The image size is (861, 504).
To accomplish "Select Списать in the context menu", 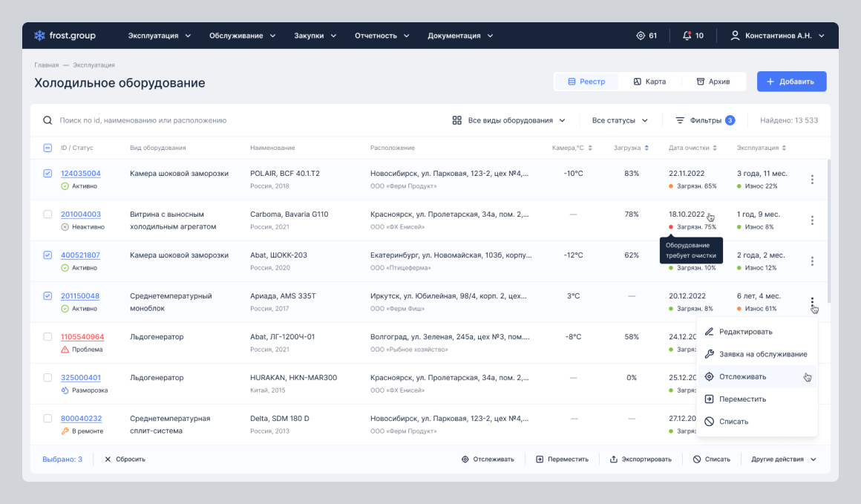I will pos(757,422).
